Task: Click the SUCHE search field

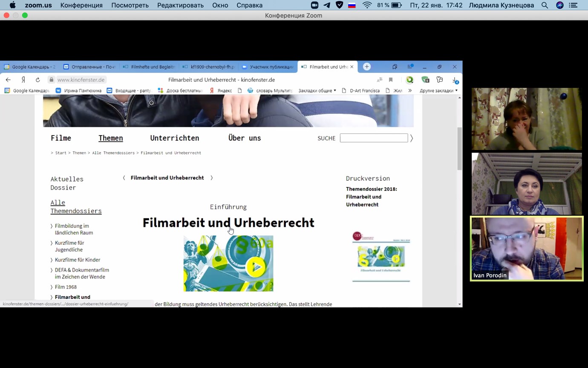Action: click(x=374, y=138)
